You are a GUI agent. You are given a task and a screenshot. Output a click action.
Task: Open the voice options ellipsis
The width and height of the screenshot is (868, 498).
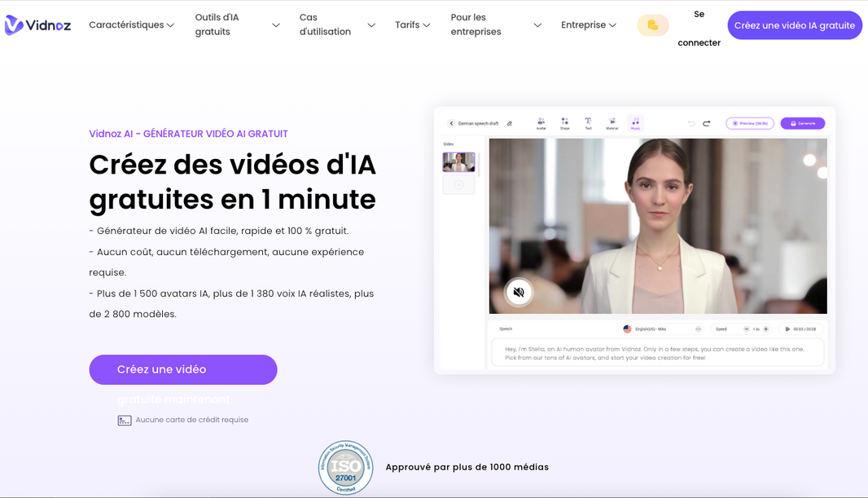point(698,329)
